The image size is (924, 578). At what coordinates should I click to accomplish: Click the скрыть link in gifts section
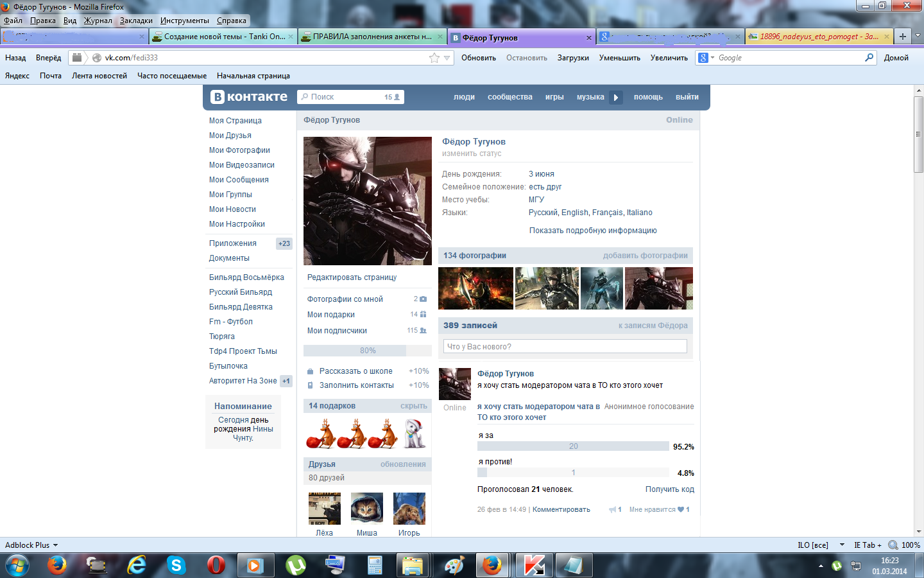(414, 406)
